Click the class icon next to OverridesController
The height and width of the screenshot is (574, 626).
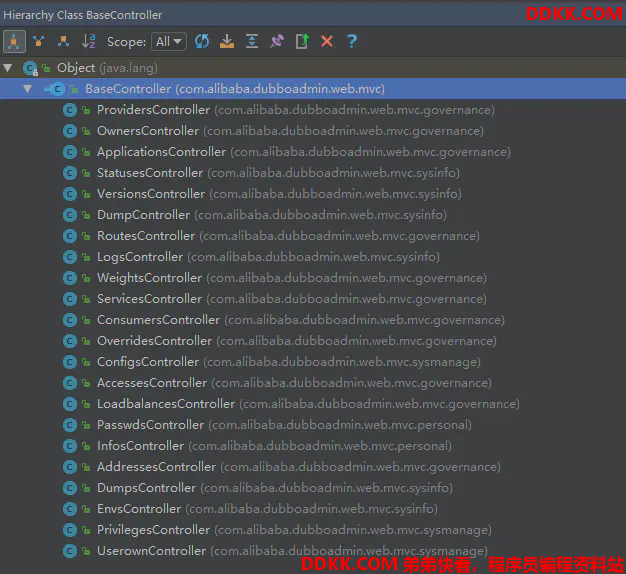[70, 341]
